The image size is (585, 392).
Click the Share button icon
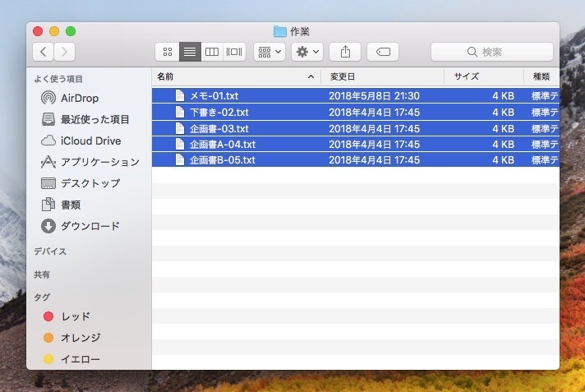point(345,52)
